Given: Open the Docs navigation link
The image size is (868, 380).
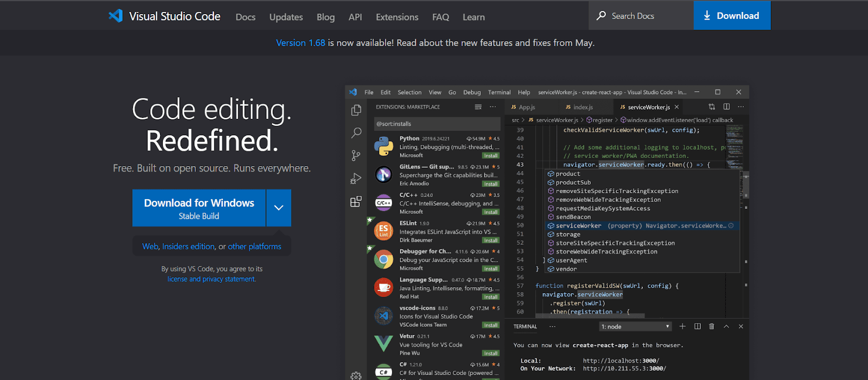Looking at the screenshot, I should click(x=245, y=17).
